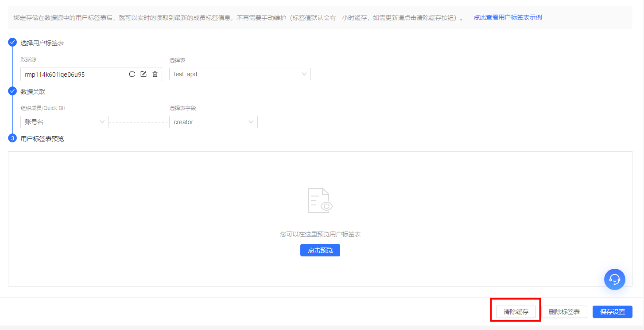Click the text 您可以在这里预览用户标签表
This screenshot has width=644, height=330.
coord(320,234)
